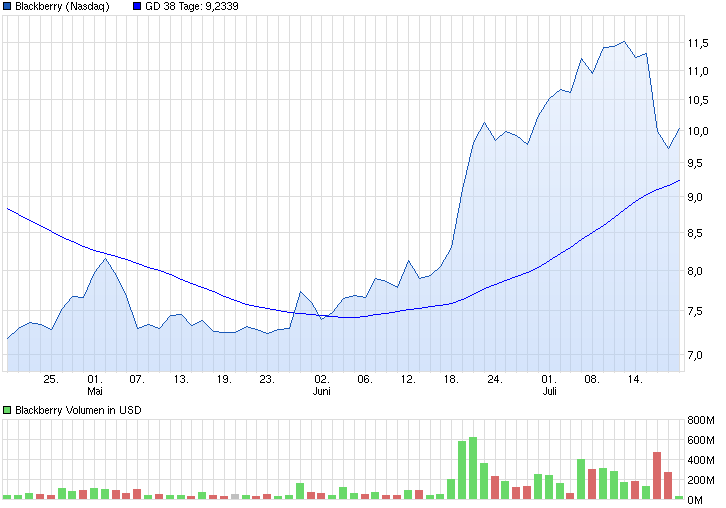Click the dark blue GD 38 Tage legend swatch
This screenshot has height=508, width=726.
point(137,7)
